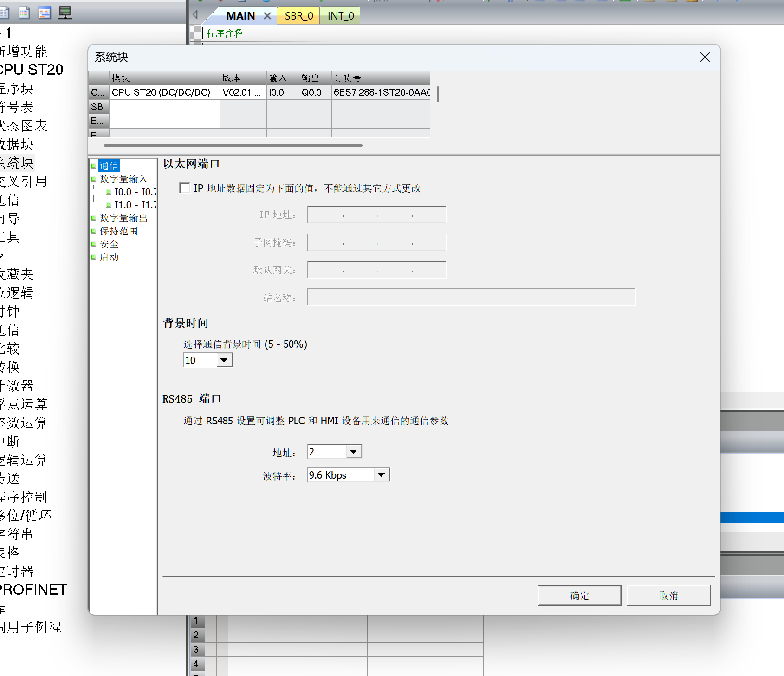The width and height of the screenshot is (784, 676).
Task: Select 数字量输入 in the dialog tree
Action: tap(123, 179)
